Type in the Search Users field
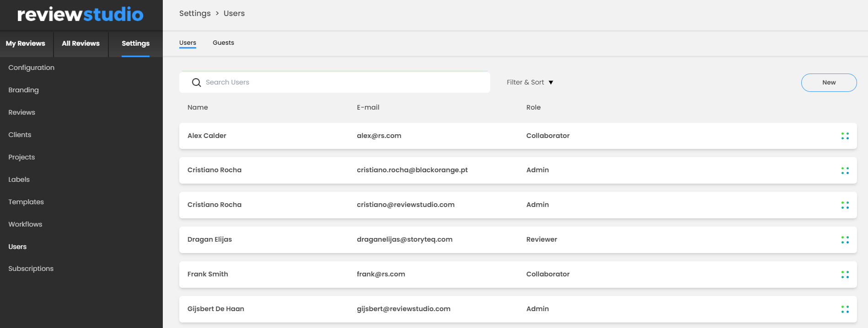868x328 pixels. click(x=343, y=82)
